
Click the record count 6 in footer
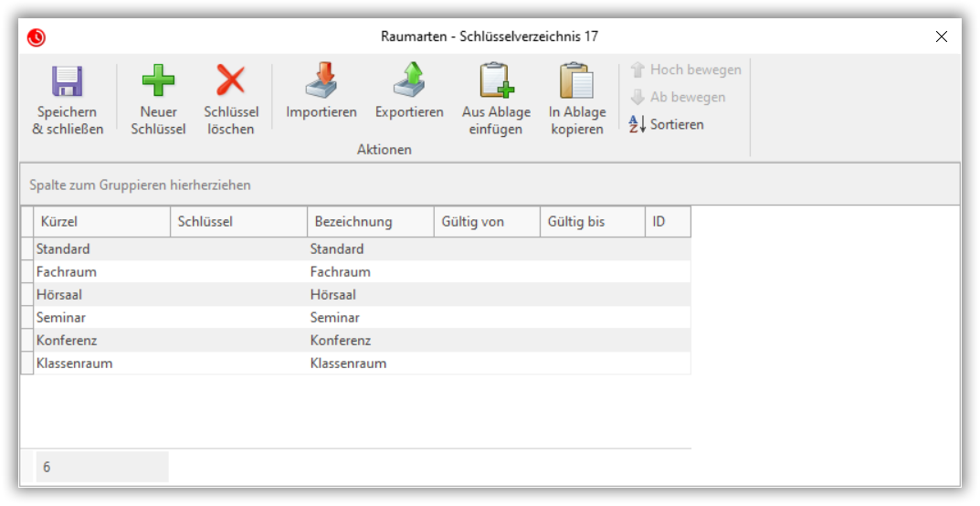pos(102,467)
